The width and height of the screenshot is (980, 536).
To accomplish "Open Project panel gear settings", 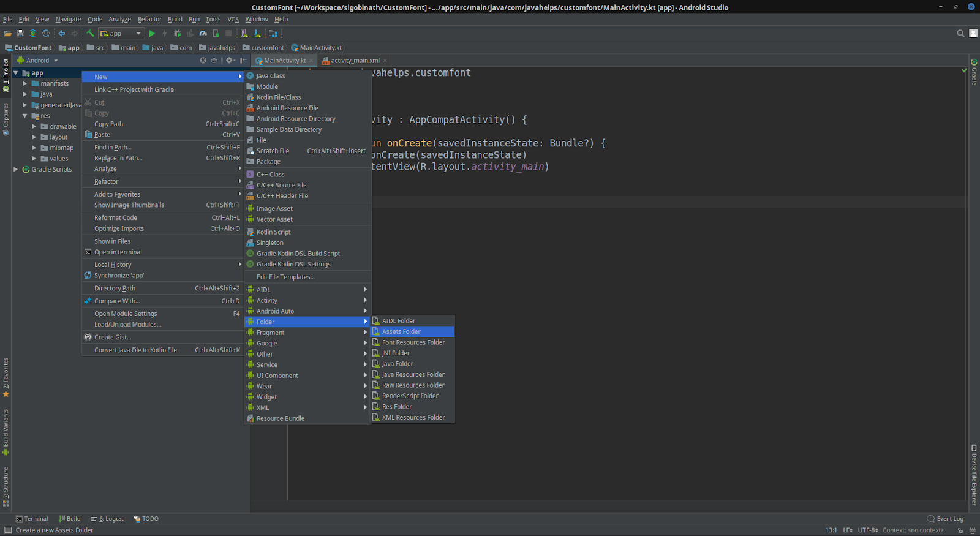I will (230, 61).
